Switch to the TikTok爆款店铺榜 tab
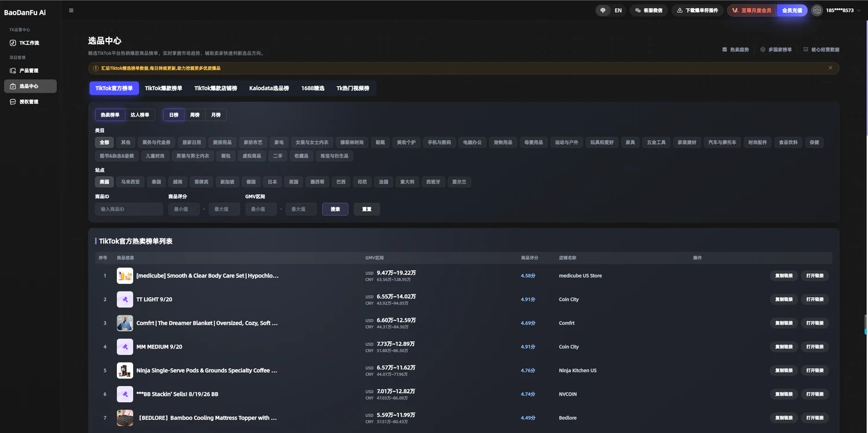 click(x=216, y=88)
